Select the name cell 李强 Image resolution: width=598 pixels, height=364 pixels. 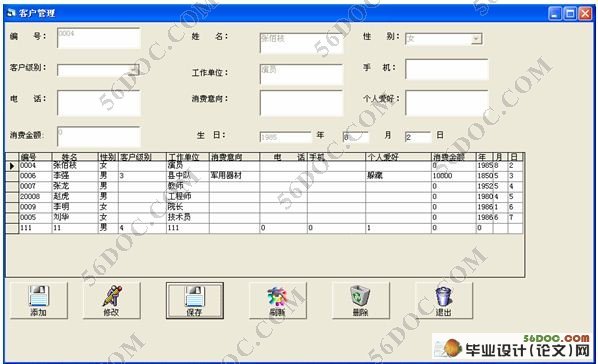click(x=75, y=176)
